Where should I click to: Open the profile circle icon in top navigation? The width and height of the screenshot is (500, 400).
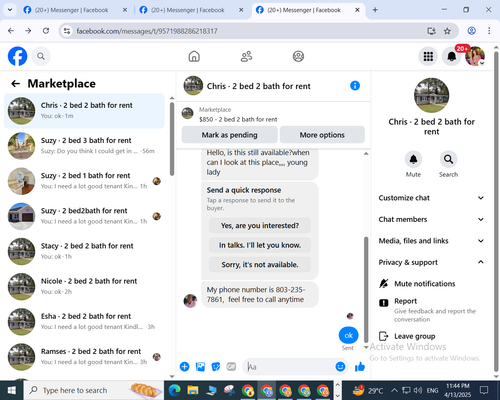coord(298,56)
